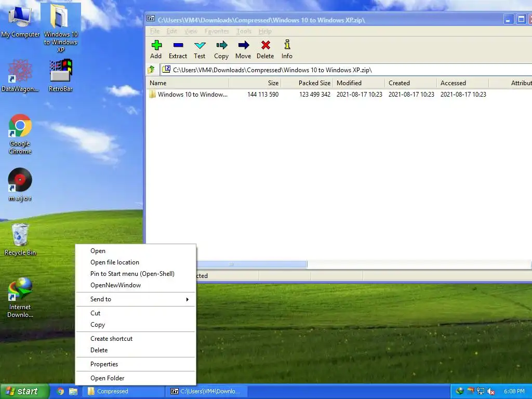This screenshot has height=399, width=532.
Task: Open the Edit menu
Action: click(171, 31)
